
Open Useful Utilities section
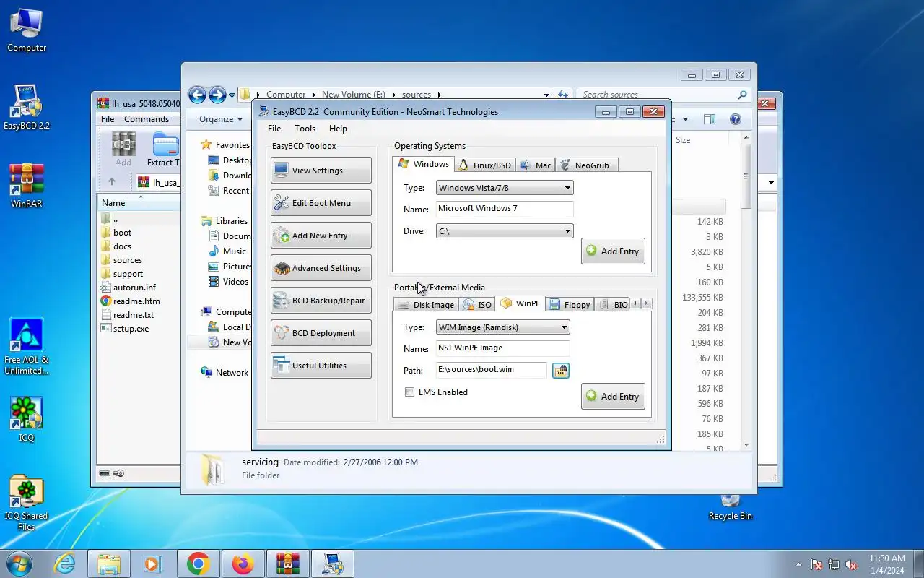click(321, 366)
